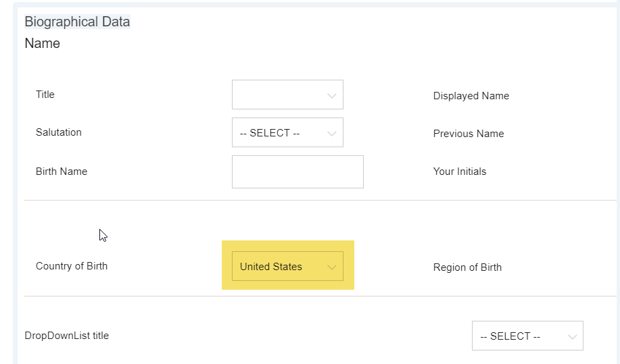Click the DropDownList title label
The height and width of the screenshot is (364, 620).
[x=66, y=336]
